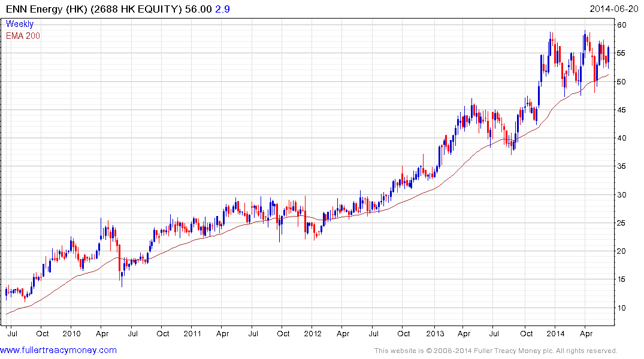Click the 40 price axis label

tap(622, 138)
